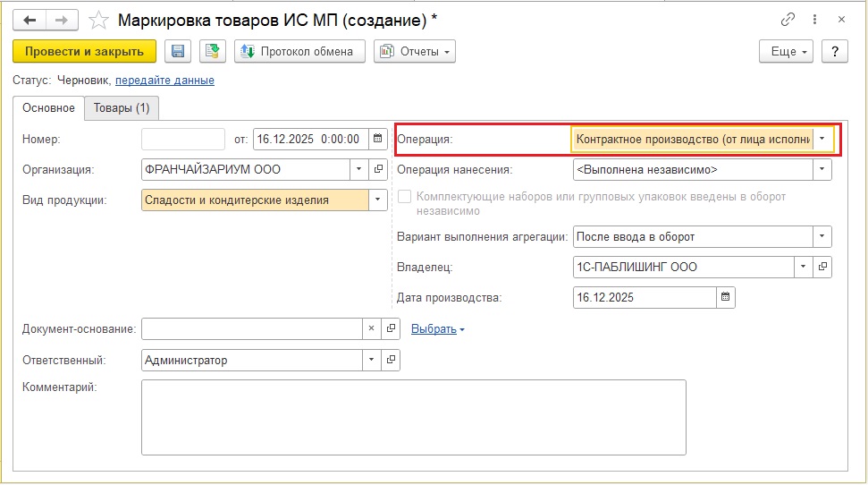Open the aggregation variant dropdown
The width and height of the screenshot is (868, 485).
click(822, 237)
